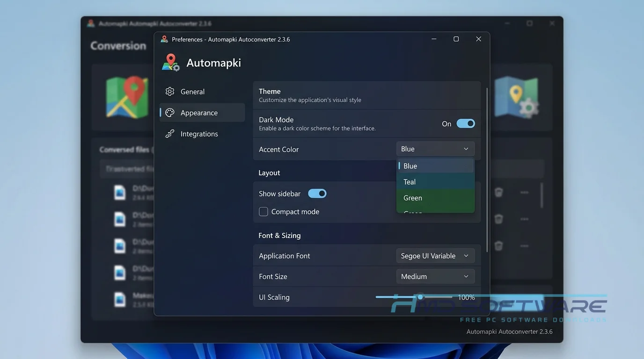Image resolution: width=644 pixels, height=359 pixels.
Task: Close the Preferences dialog
Action: (x=478, y=39)
